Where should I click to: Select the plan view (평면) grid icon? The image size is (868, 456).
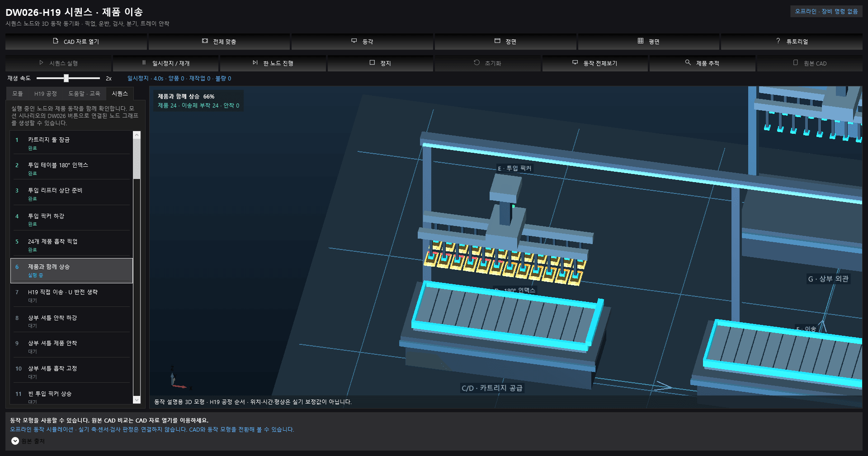641,41
